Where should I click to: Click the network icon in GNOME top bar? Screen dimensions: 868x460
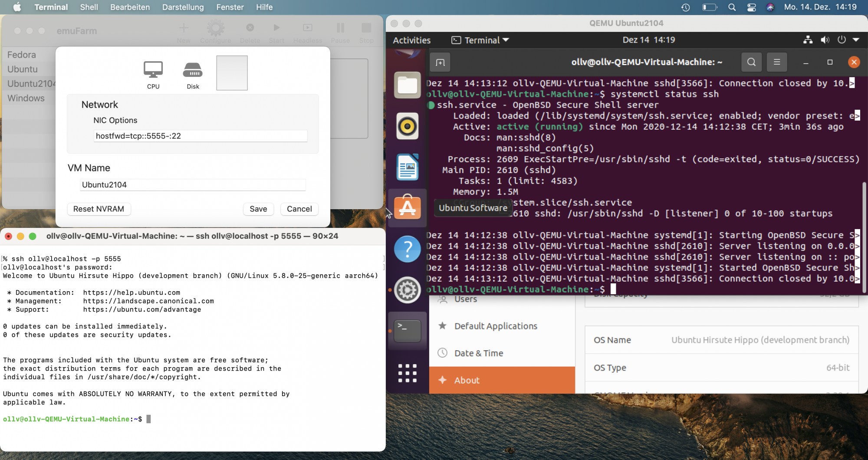click(808, 40)
